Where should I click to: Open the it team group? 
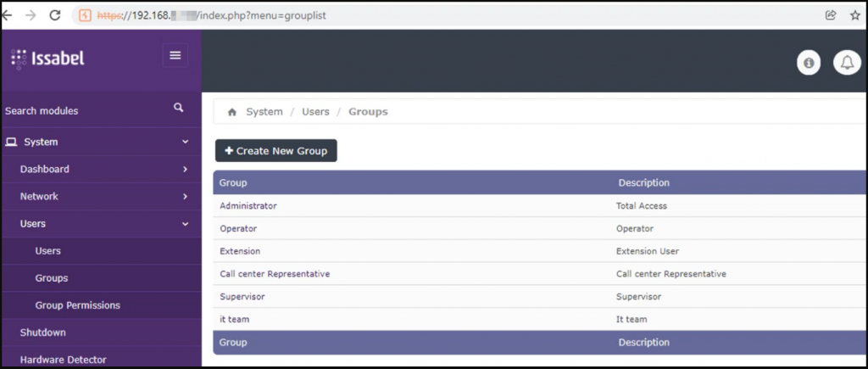[x=234, y=319]
